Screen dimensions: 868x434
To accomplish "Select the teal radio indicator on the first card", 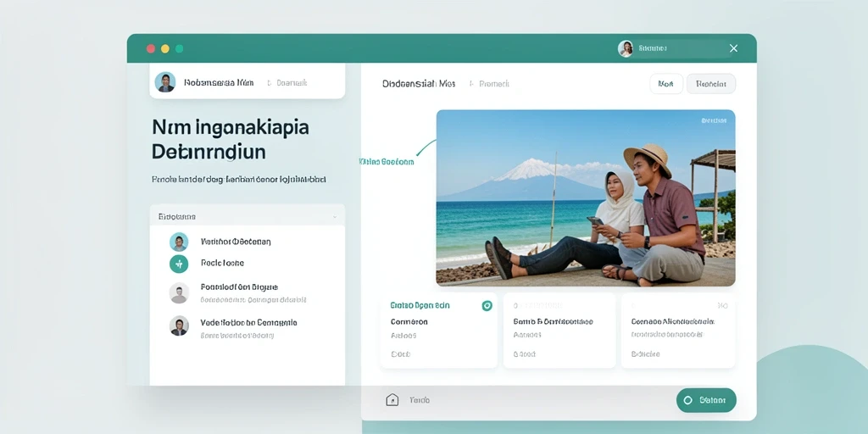I will click(x=487, y=305).
